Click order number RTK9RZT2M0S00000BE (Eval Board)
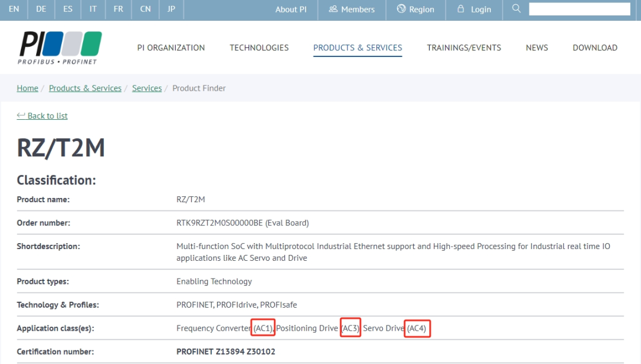The width and height of the screenshot is (641, 364). click(243, 223)
